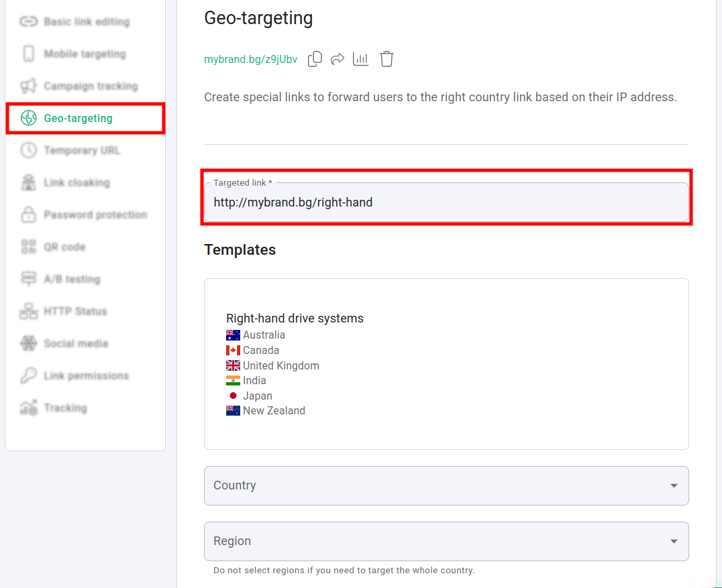Select the Campaign tracking megaphone icon

28,86
